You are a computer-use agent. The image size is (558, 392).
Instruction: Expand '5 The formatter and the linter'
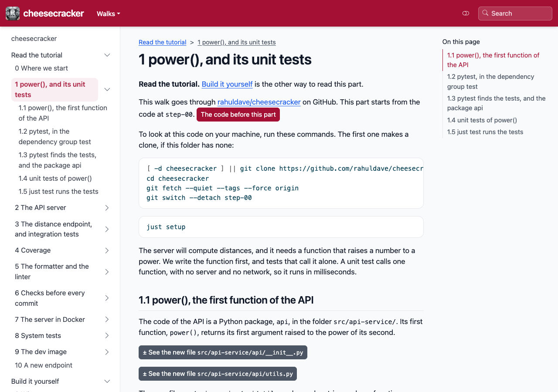coord(107,272)
